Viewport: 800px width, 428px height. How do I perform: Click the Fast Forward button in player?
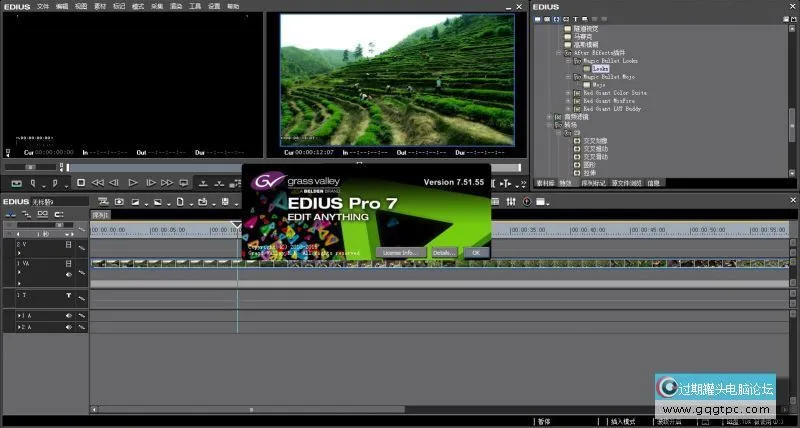[168, 183]
